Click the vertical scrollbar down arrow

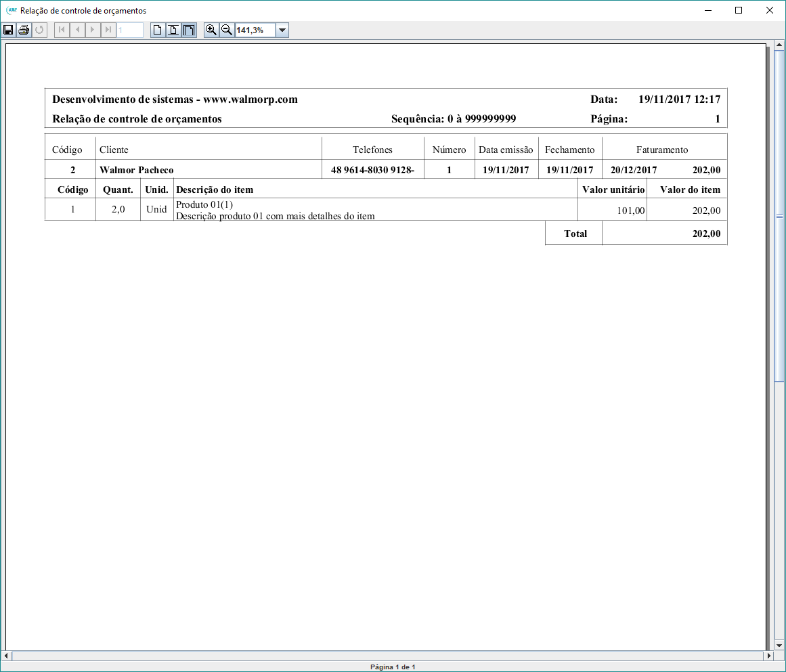tap(779, 645)
